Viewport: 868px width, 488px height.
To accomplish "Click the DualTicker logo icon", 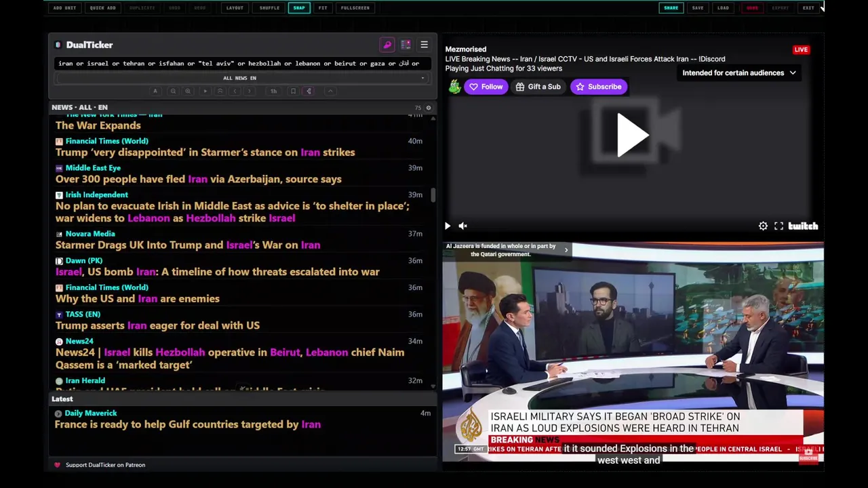I will coord(58,45).
